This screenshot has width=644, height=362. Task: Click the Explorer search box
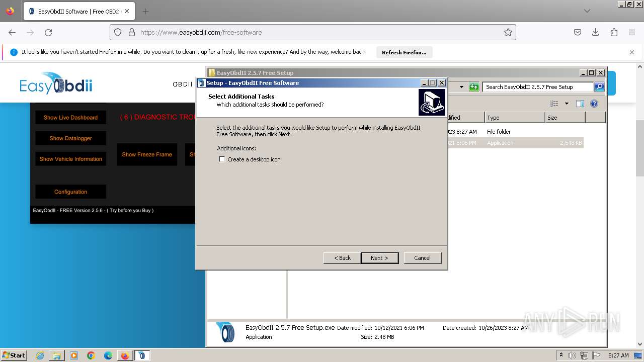[537, 87]
